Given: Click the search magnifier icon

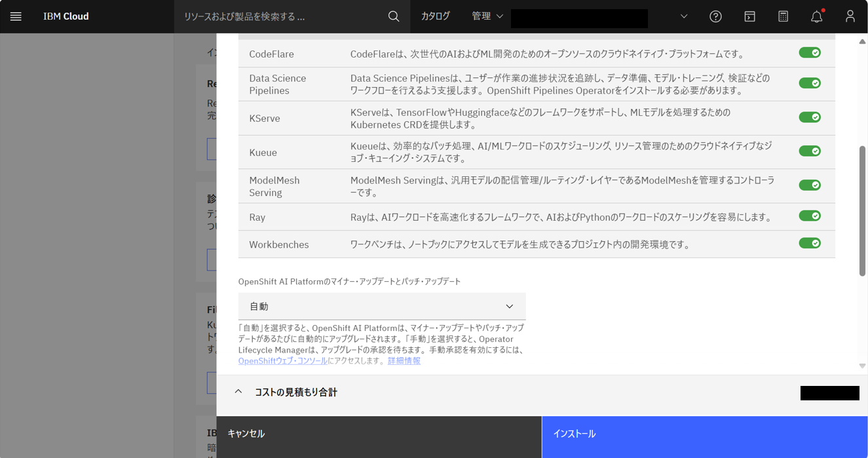Looking at the screenshot, I should (x=394, y=16).
